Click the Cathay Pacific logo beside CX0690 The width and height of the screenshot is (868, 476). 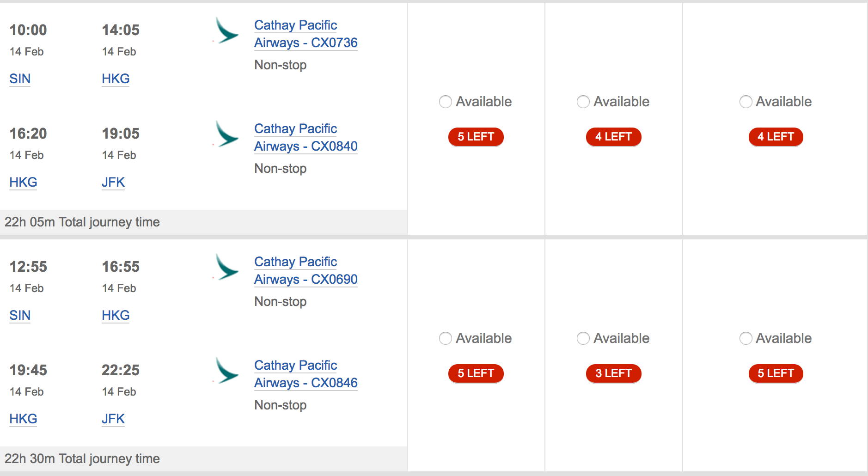coord(226,267)
